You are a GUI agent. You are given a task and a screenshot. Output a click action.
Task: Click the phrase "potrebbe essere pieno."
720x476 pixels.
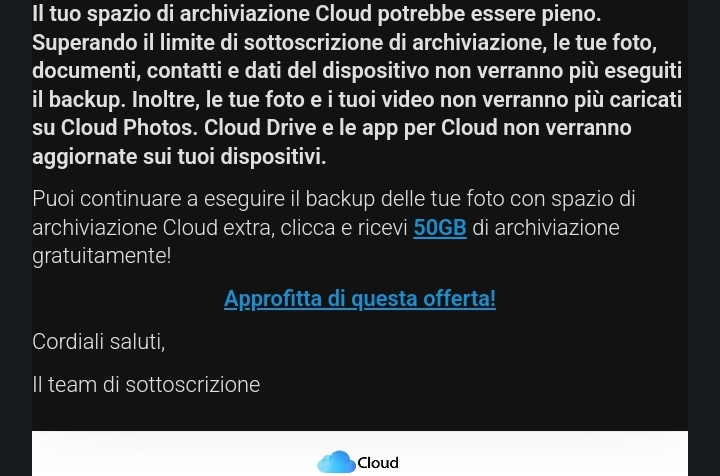489,14
